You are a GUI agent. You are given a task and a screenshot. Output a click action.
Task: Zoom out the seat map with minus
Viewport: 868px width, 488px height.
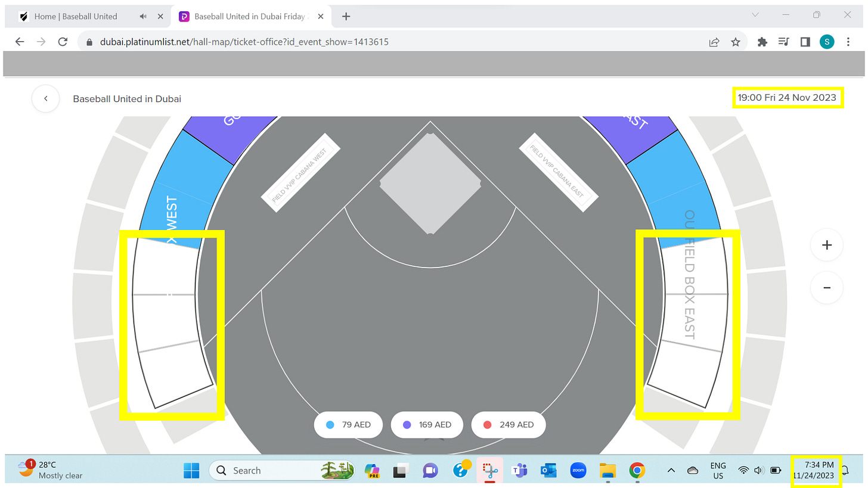pos(827,287)
